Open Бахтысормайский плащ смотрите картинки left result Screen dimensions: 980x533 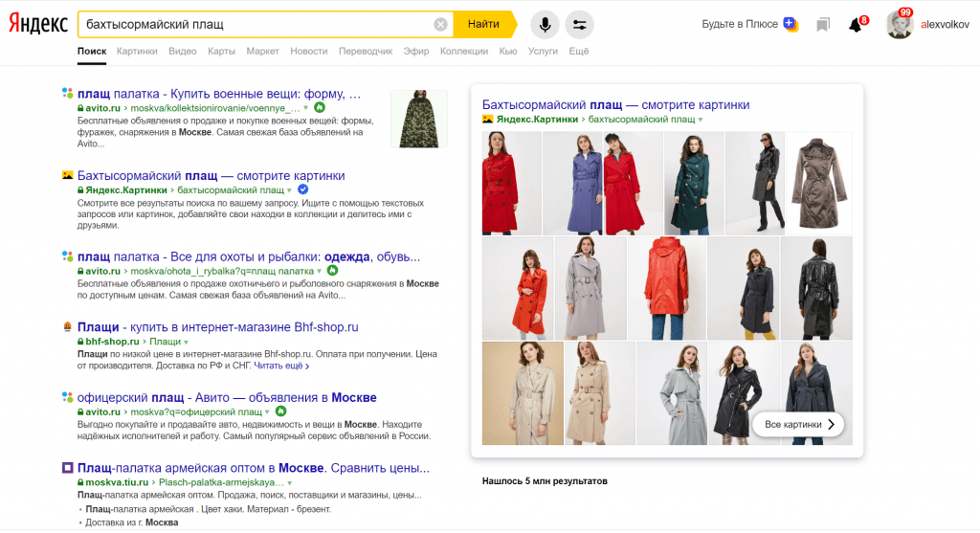pos(212,175)
